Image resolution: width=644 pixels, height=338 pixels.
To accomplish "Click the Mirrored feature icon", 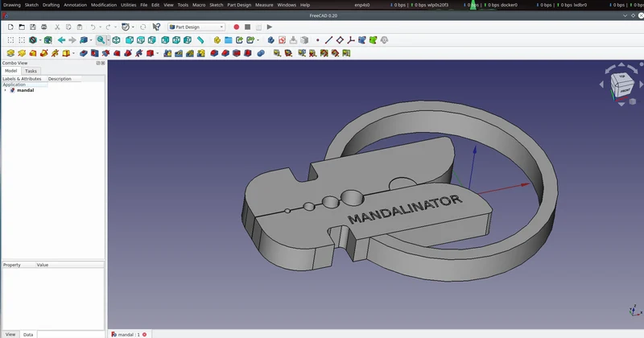I will (x=167, y=53).
